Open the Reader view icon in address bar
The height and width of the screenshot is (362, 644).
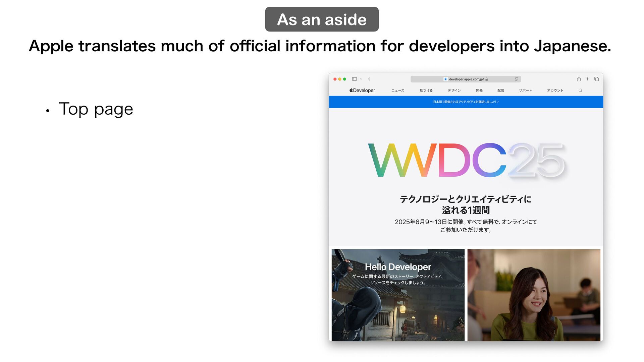(x=517, y=79)
